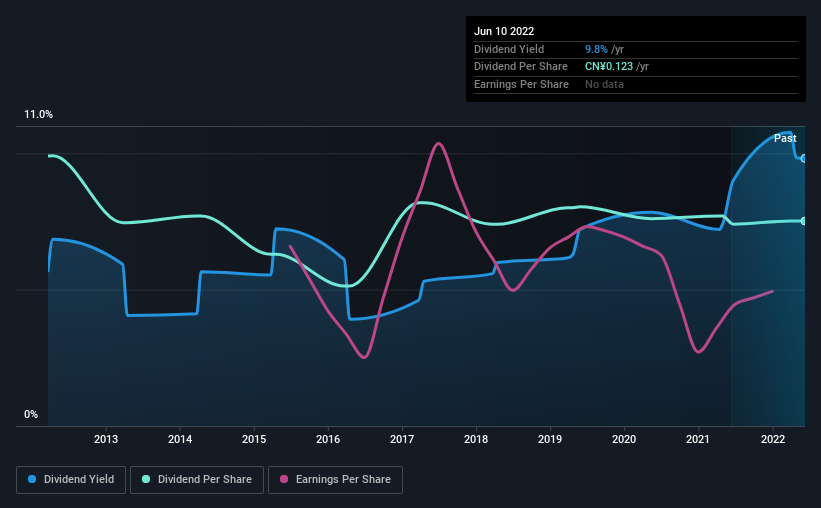This screenshot has height=508, width=821.
Task: Click the teal Dividend Per Share legend dot
Action: coord(146,479)
